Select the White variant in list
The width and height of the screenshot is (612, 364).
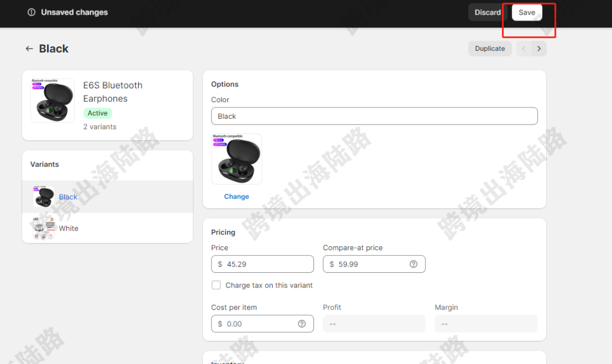(x=107, y=228)
